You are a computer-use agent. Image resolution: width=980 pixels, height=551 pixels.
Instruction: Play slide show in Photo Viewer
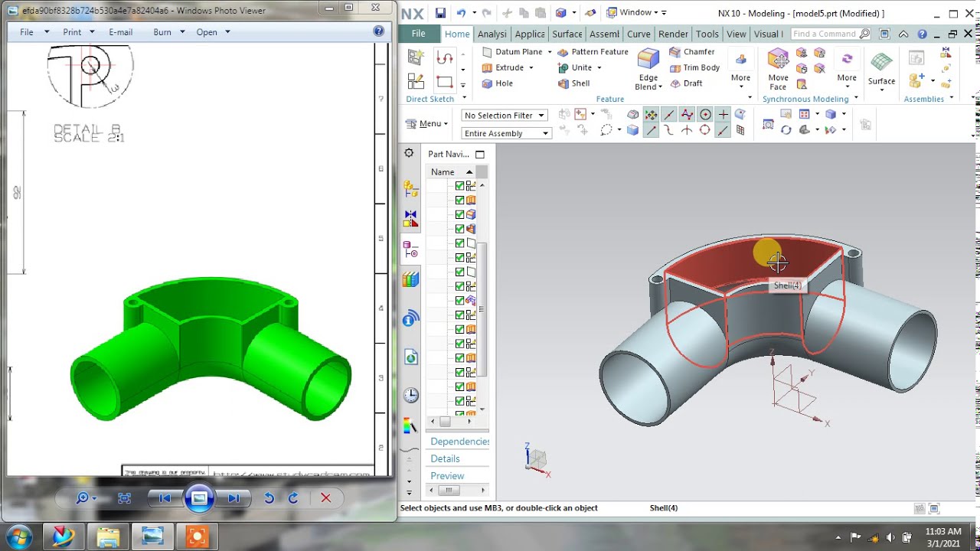pyautogui.click(x=198, y=498)
